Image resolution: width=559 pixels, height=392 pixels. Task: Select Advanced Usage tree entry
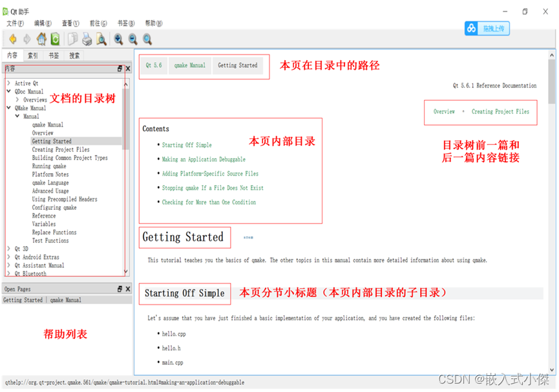click(x=50, y=191)
